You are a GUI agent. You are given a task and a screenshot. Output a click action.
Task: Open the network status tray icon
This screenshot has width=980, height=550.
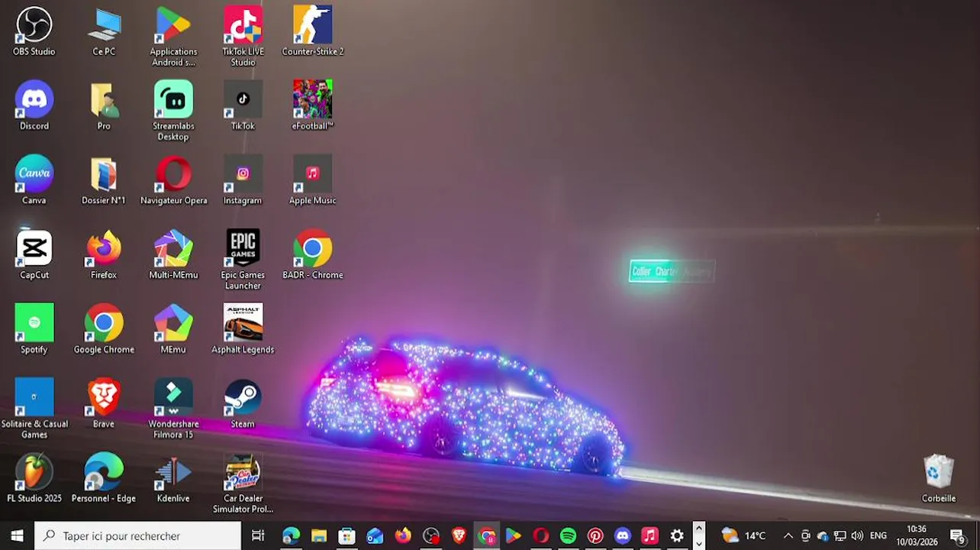[x=840, y=535]
